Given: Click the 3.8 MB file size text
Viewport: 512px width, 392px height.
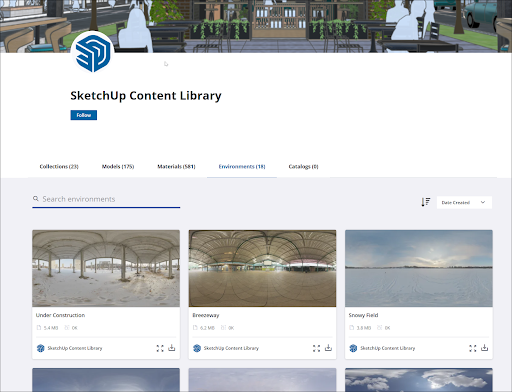Looking at the screenshot, I should coord(364,328).
